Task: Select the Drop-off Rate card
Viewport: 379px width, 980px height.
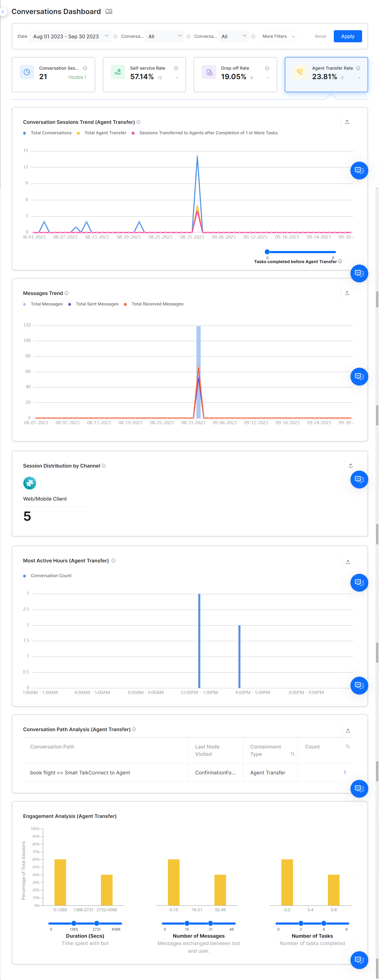Action: 235,75
